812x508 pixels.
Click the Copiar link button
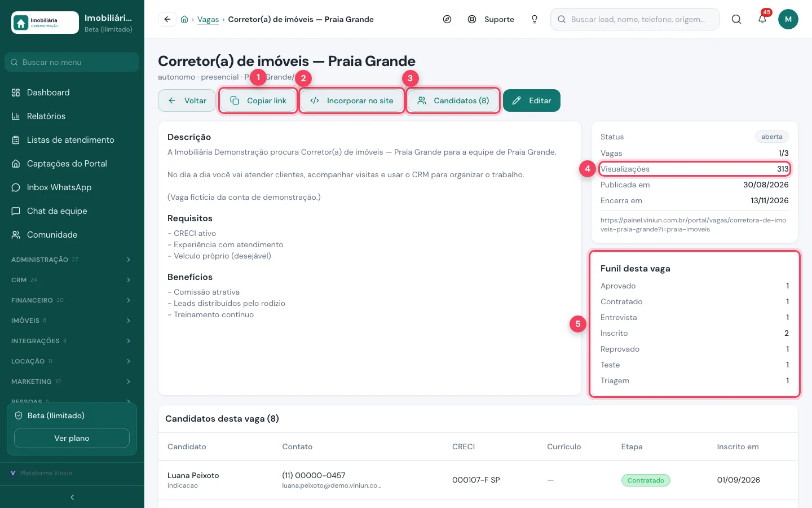[x=258, y=100]
